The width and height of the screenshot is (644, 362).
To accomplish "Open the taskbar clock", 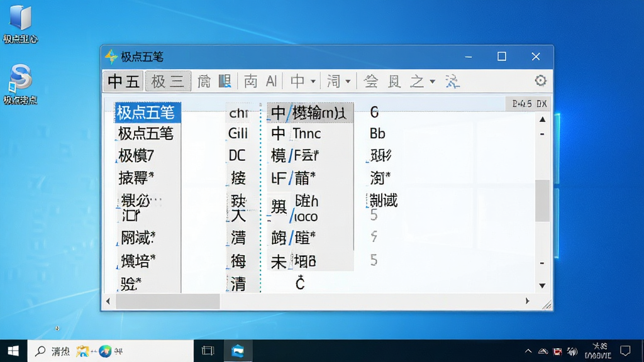I will 597,351.
